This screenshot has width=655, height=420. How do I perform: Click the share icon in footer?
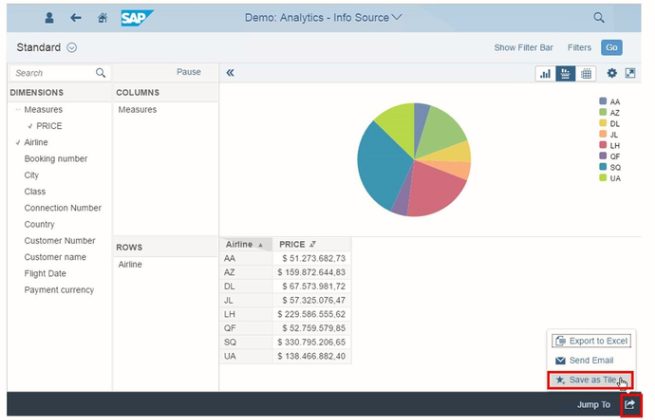point(630,404)
